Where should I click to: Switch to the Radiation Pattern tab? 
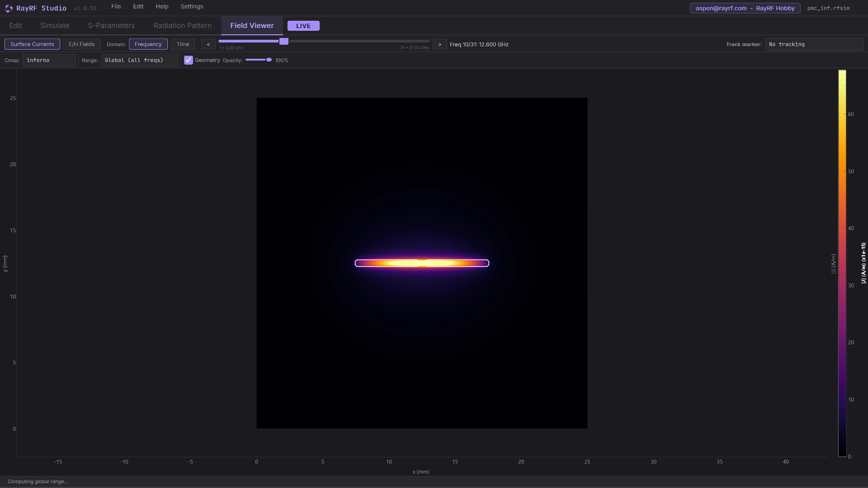182,26
